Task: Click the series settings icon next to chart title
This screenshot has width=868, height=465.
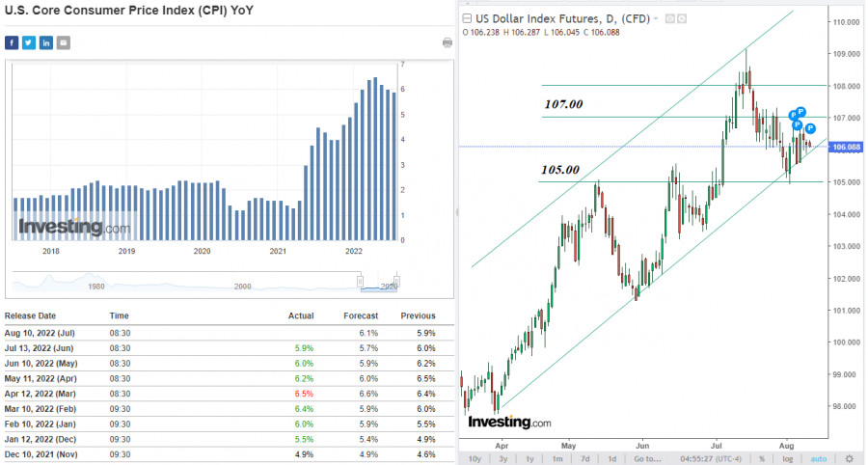Action: point(682,18)
